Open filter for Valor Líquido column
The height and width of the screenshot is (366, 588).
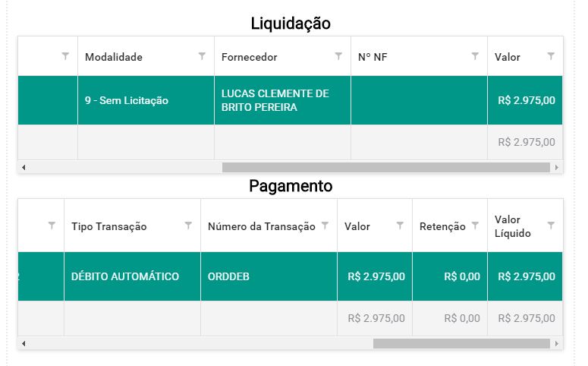pos(551,226)
